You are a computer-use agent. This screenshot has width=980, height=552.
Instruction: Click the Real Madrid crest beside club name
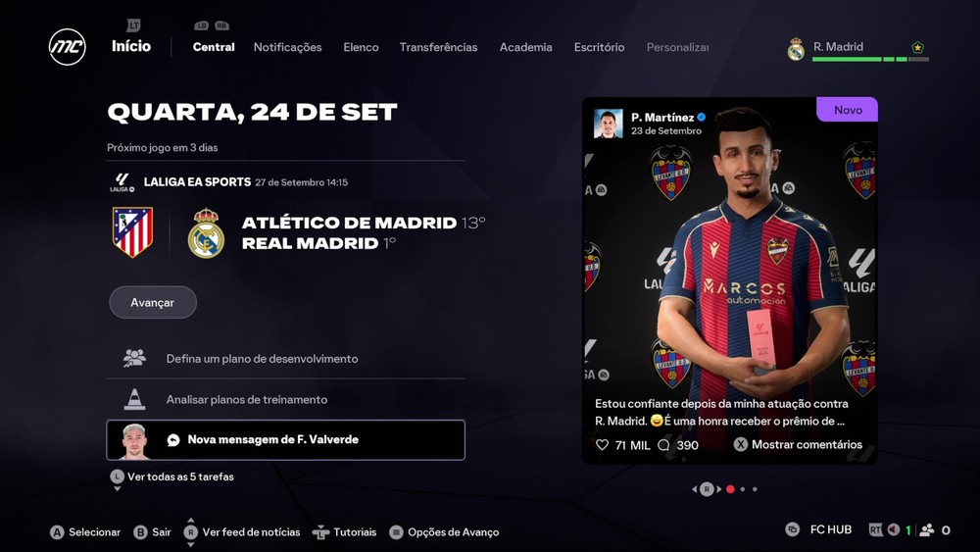[x=796, y=49]
